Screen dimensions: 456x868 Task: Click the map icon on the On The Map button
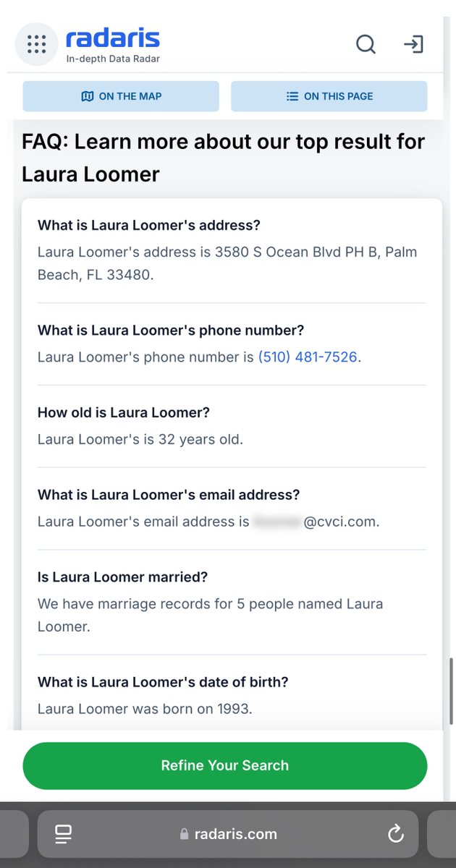pyautogui.click(x=88, y=96)
